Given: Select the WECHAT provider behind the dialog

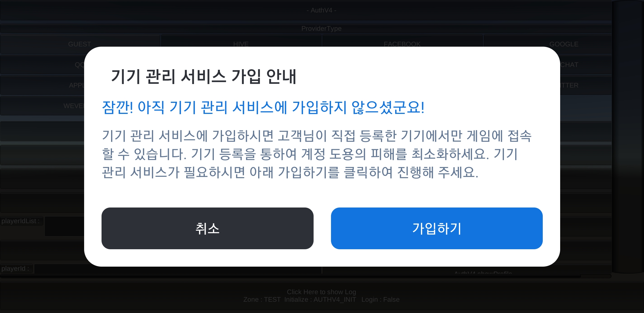Looking at the screenshot, I should (x=586, y=65).
